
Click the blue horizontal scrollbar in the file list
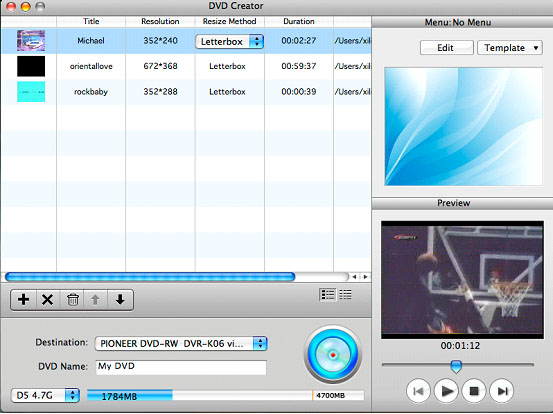click(150, 277)
